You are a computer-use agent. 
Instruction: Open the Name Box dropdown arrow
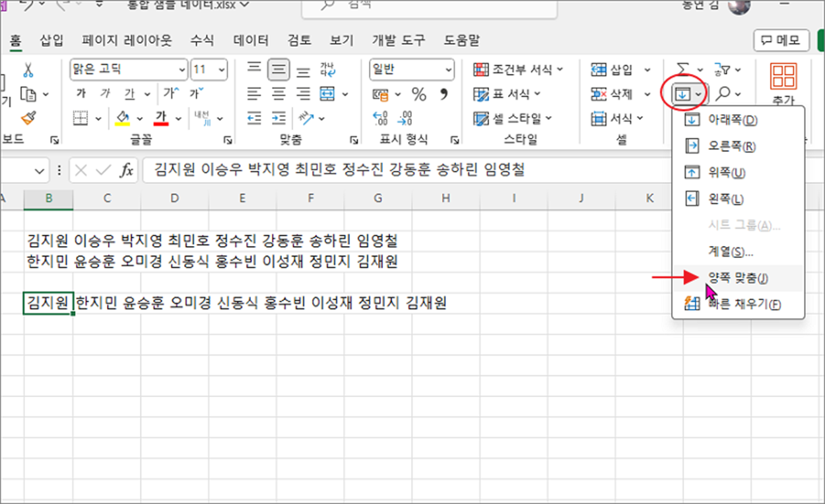39,172
